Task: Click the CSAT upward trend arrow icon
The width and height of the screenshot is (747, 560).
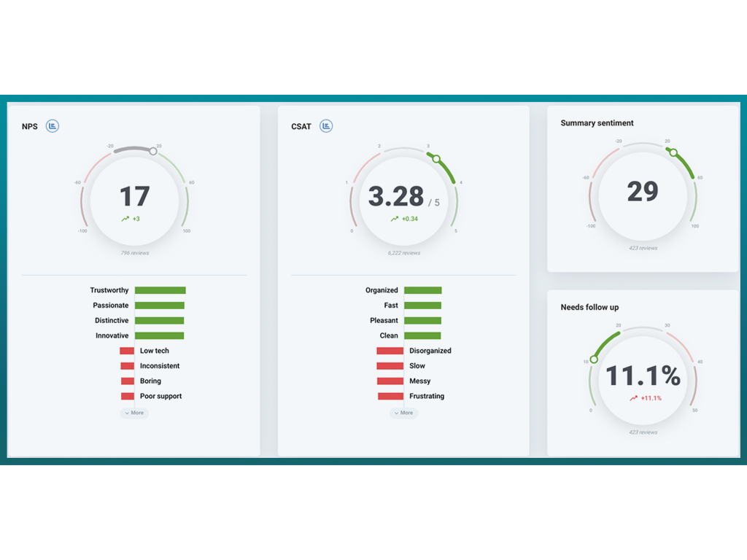Action: coord(395,219)
